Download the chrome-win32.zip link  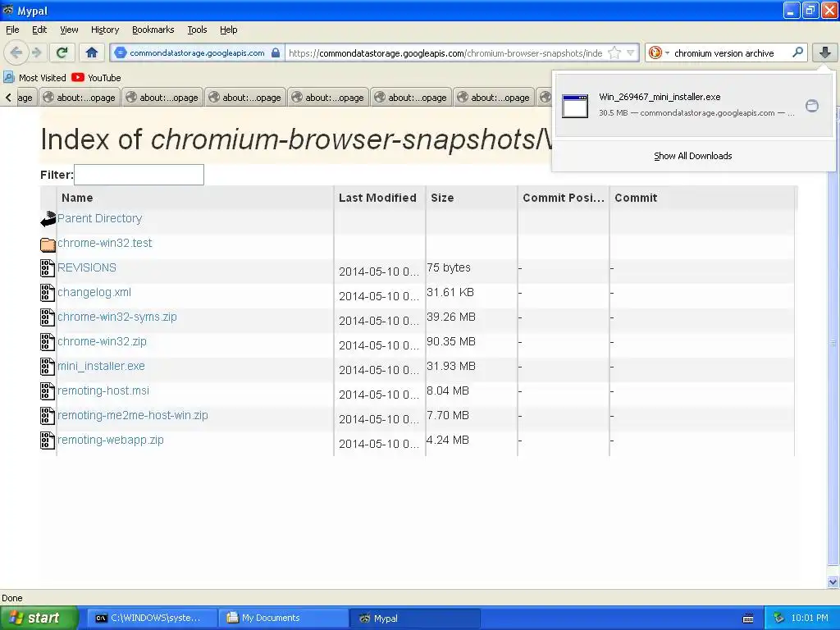coord(102,341)
